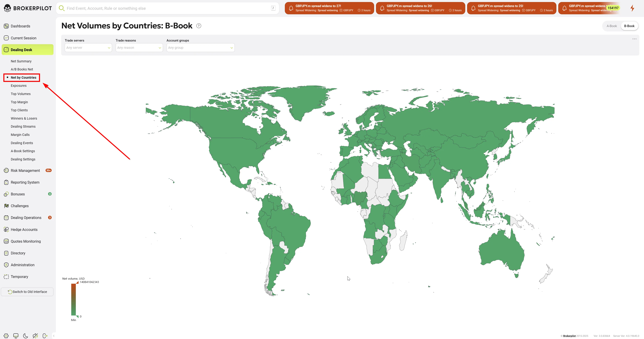Open Exposures submenu item
This screenshot has height=339, width=644.
(x=18, y=85)
